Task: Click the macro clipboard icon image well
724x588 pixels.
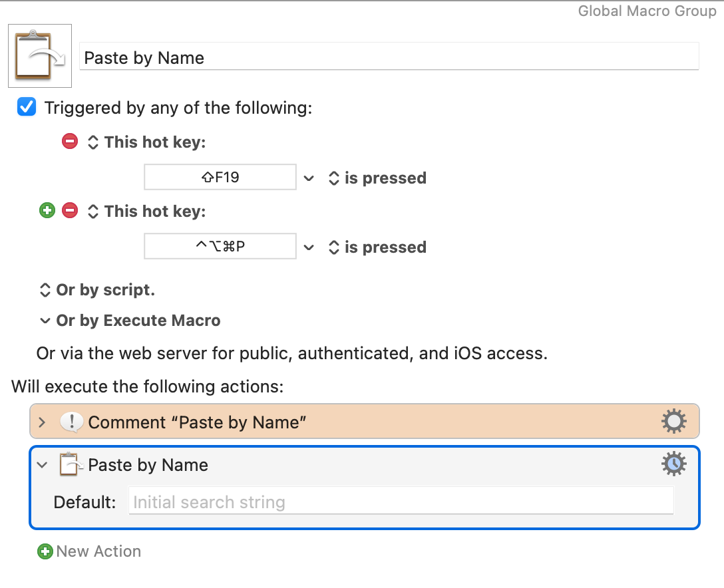Action: click(x=40, y=56)
